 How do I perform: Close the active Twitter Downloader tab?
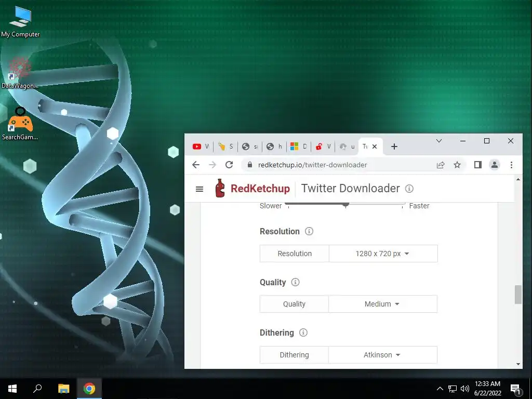coord(375,147)
